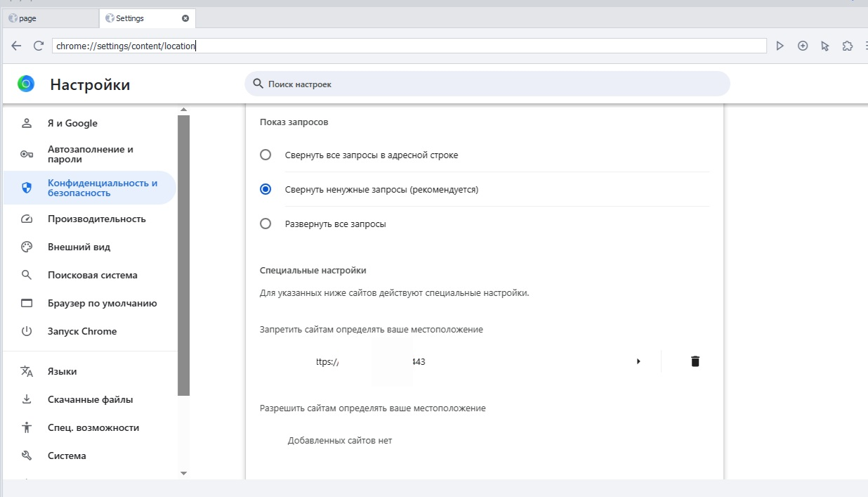Select "Свернуть ненужные запросы (рекомендуется)" radio button
The image size is (868, 497).
pyautogui.click(x=265, y=189)
